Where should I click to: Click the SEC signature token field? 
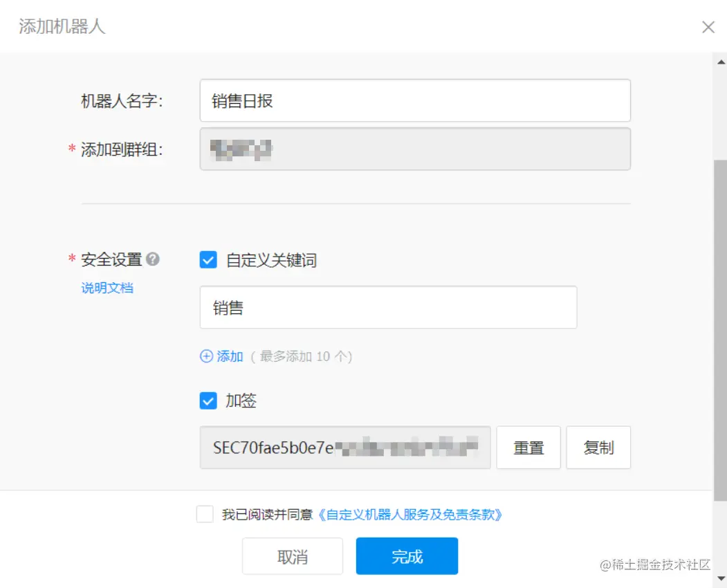344,448
